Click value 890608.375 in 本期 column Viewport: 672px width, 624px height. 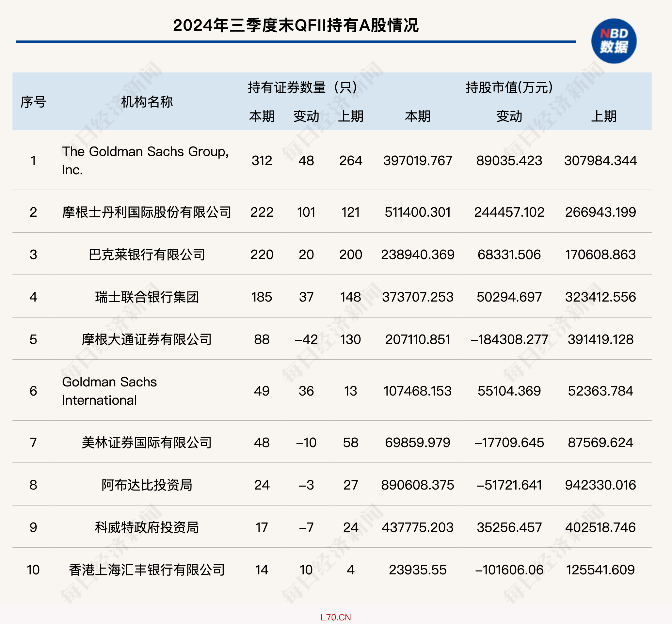(x=417, y=485)
